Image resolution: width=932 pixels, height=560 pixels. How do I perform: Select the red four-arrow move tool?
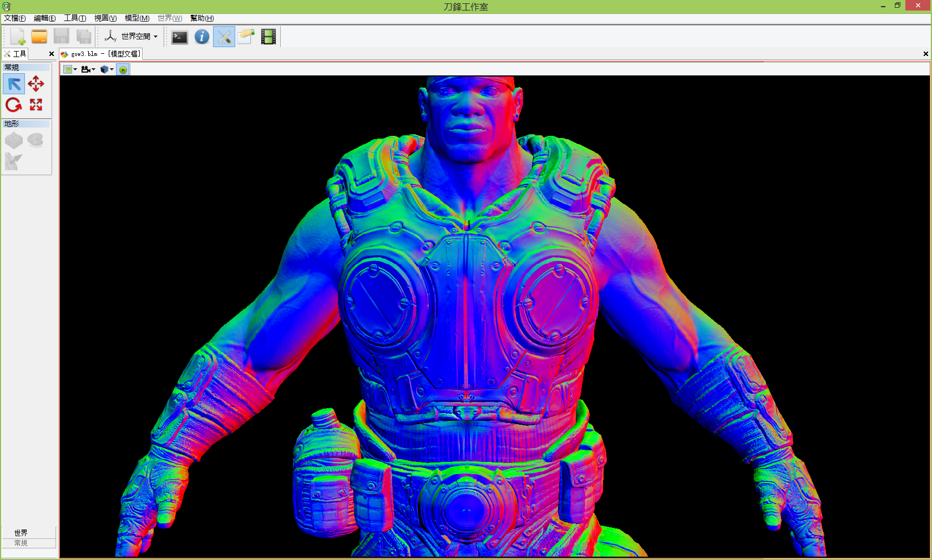click(36, 84)
